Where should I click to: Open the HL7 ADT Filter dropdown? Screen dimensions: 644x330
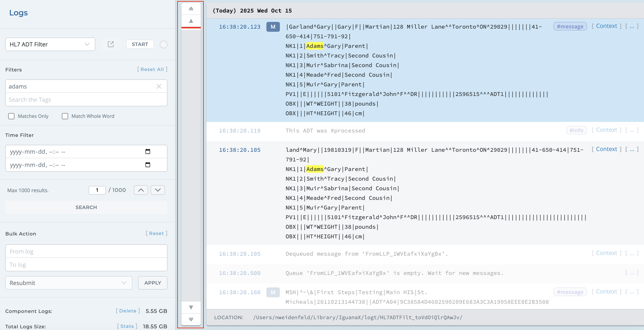(x=50, y=44)
